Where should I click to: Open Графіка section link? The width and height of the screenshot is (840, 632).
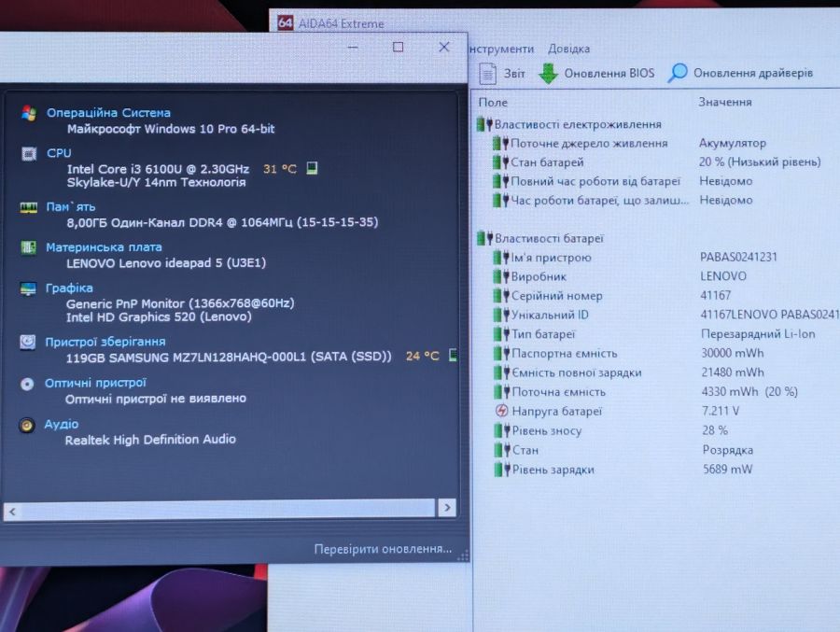click(x=69, y=288)
